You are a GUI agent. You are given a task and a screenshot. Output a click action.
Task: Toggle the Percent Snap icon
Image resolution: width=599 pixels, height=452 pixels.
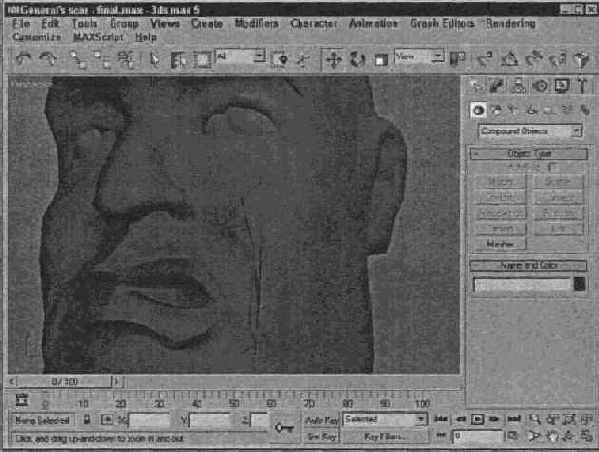click(x=534, y=59)
